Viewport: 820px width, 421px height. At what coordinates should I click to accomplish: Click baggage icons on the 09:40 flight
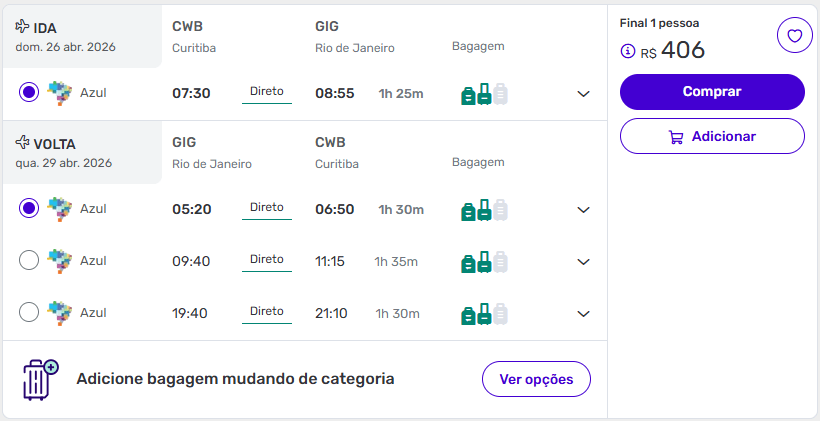coord(484,262)
